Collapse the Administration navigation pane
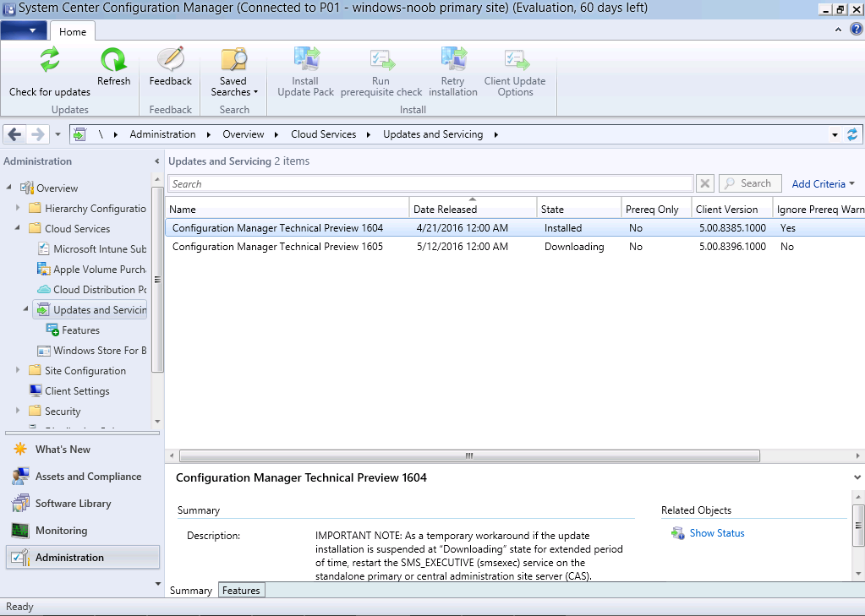Screen dimensions: 865x616 coord(156,161)
